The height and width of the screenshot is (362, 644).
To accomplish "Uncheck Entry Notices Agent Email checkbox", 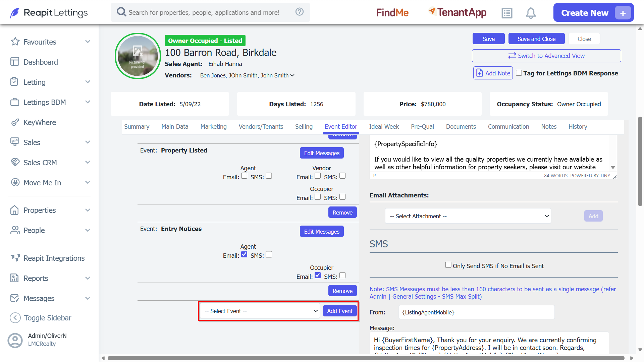I will click(244, 254).
